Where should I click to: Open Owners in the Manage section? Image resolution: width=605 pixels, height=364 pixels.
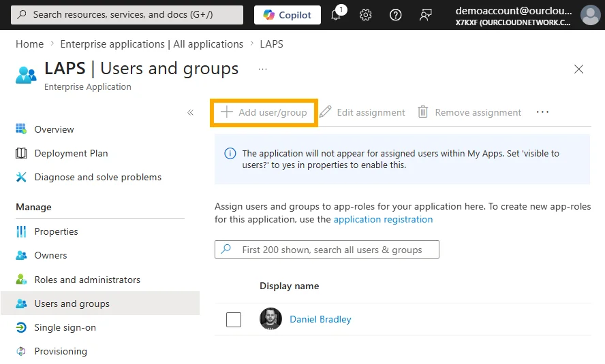pyautogui.click(x=50, y=255)
